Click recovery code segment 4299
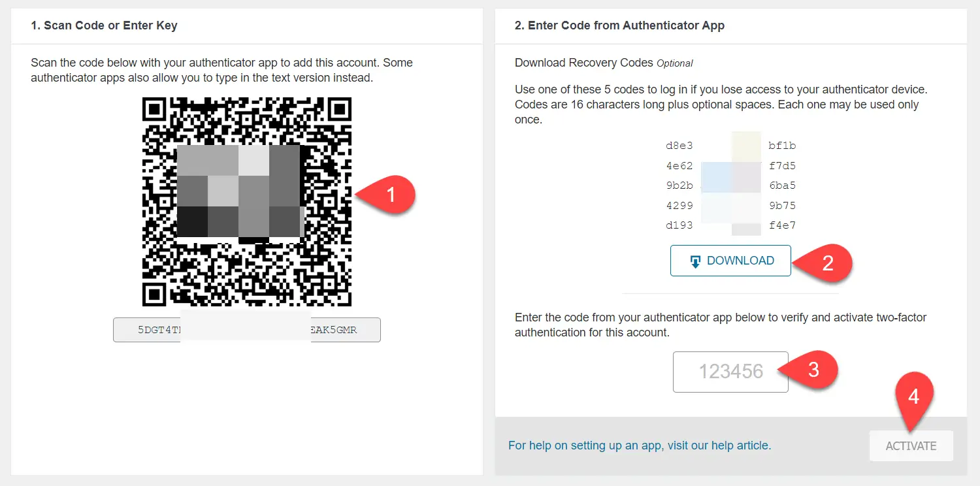This screenshot has height=486, width=980. (x=679, y=206)
